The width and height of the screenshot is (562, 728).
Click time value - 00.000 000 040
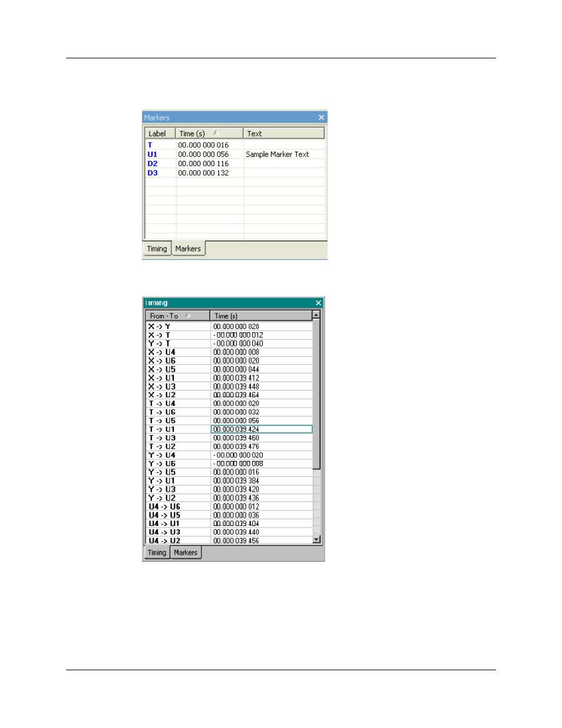pos(238,344)
